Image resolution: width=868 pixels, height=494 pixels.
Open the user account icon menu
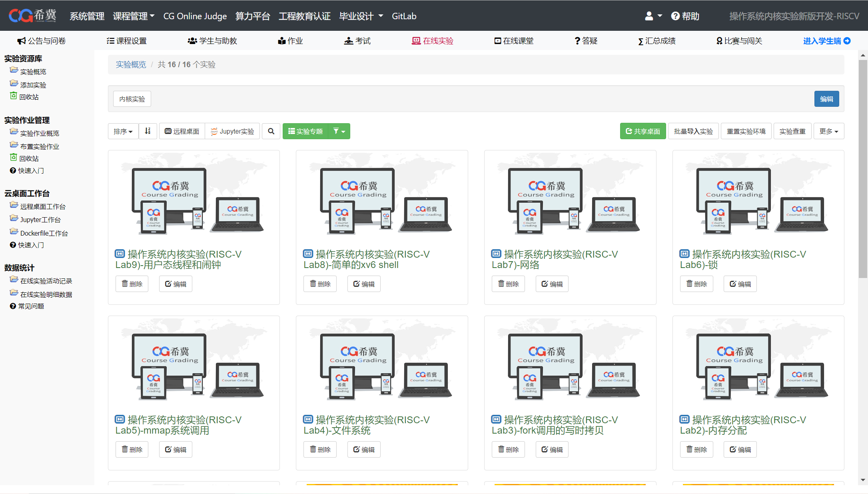click(653, 16)
